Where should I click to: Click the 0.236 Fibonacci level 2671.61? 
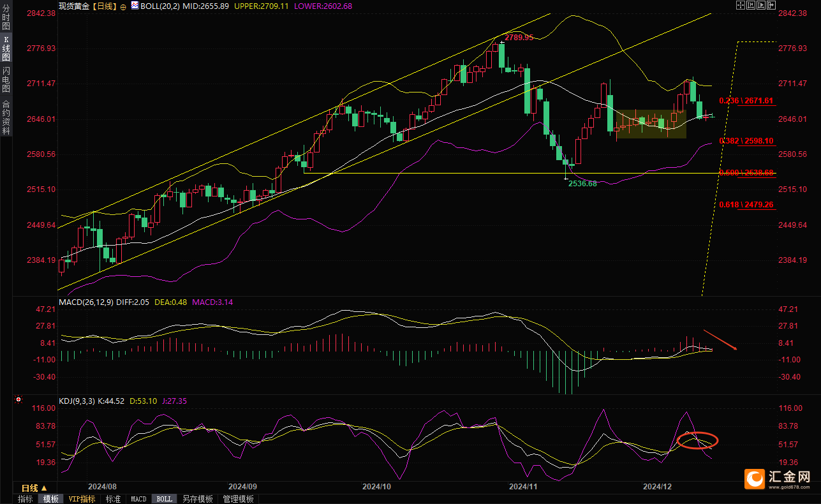pos(746,101)
